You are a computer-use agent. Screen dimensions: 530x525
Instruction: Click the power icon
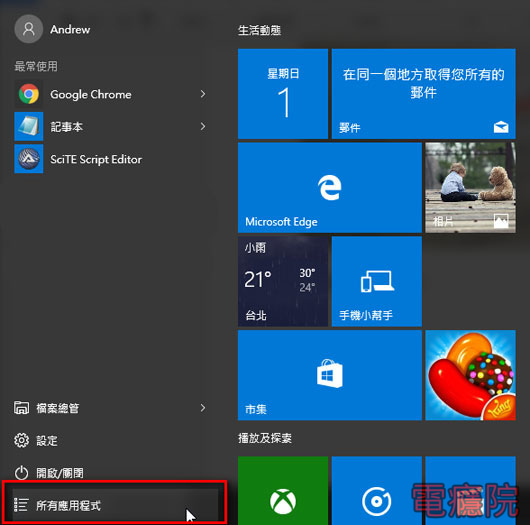coord(21,473)
